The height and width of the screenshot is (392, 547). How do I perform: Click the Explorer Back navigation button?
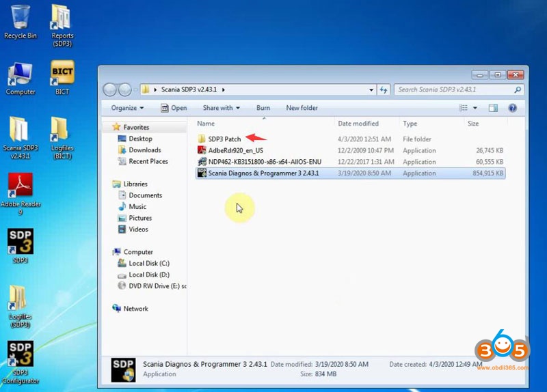point(109,89)
